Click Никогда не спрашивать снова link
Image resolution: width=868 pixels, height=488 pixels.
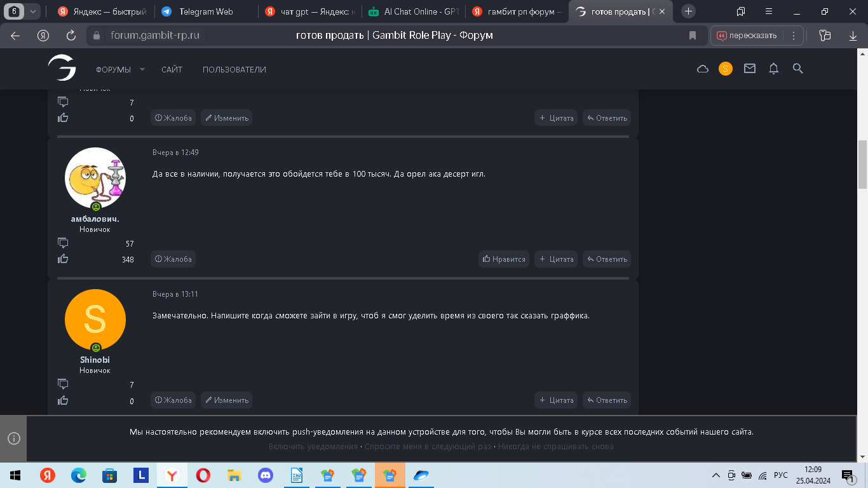click(555, 447)
